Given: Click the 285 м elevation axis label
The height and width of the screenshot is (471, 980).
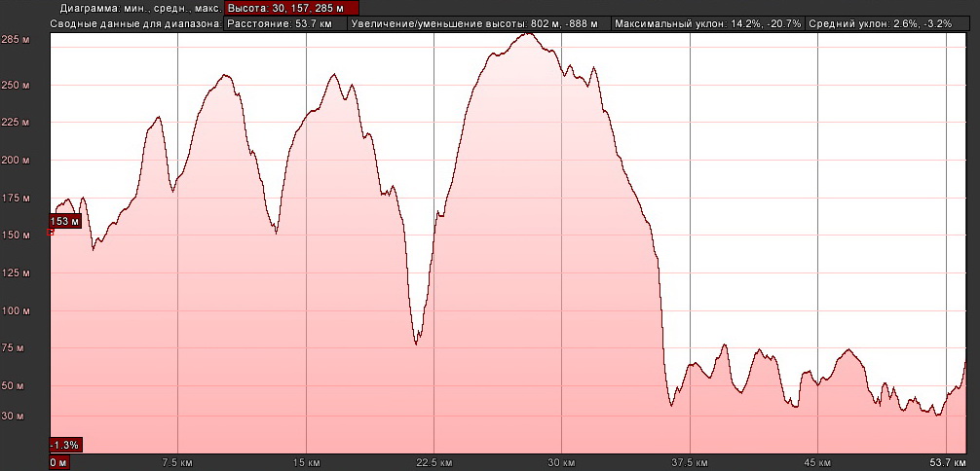Looking at the screenshot, I should click(x=16, y=40).
